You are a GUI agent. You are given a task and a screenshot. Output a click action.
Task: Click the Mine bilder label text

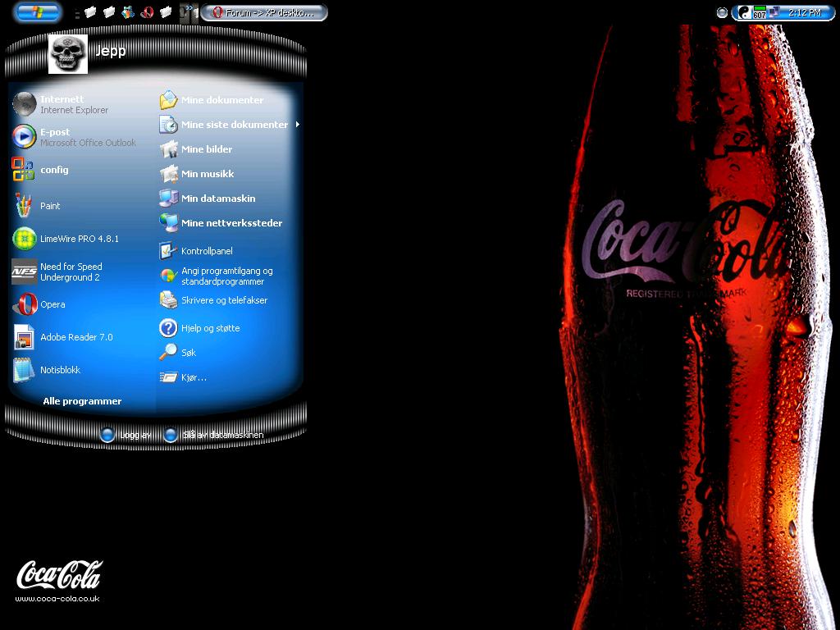(x=207, y=149)
